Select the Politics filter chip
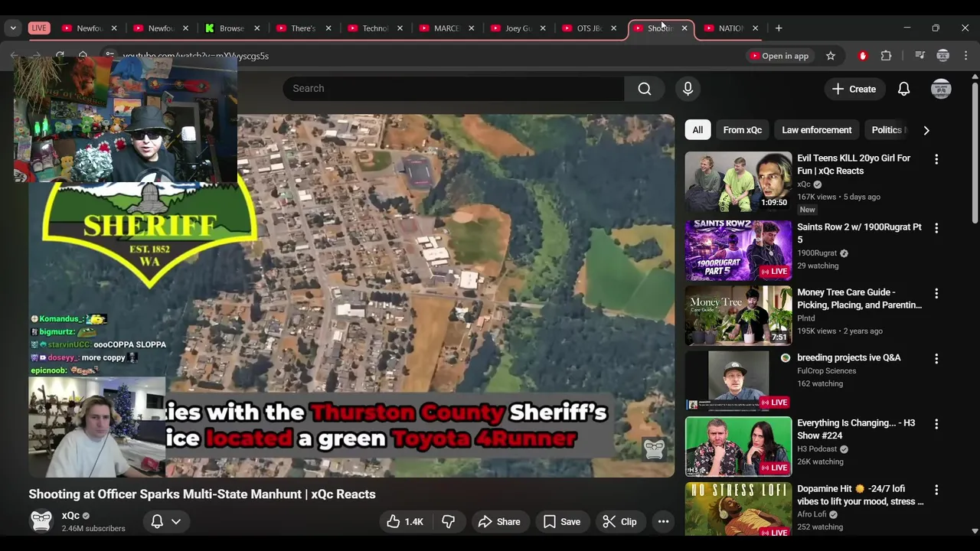 888,130
